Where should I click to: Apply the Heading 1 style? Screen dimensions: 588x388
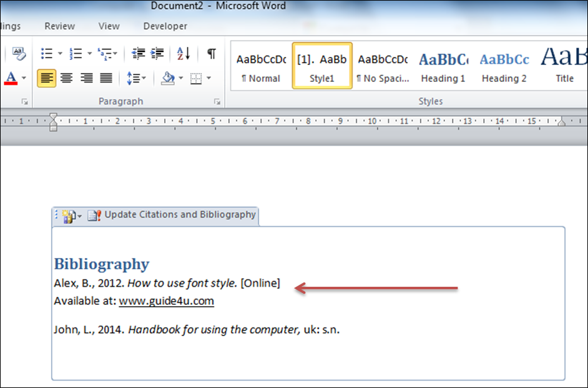443,66
